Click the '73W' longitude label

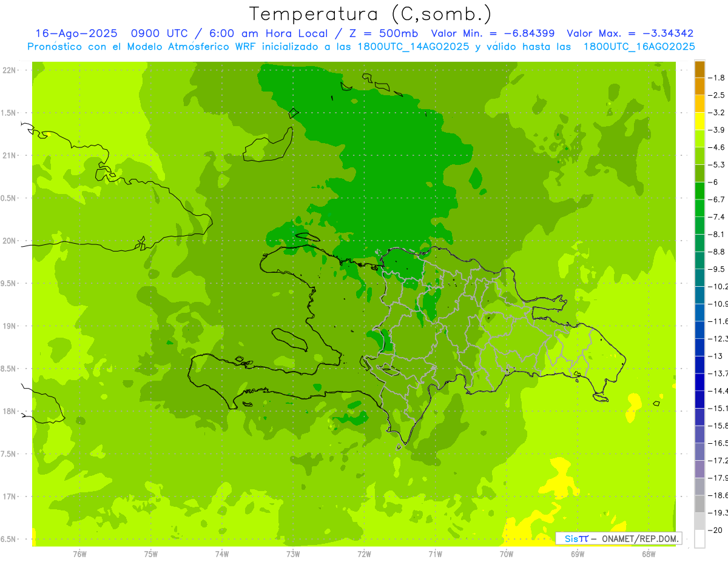click(x=293, y=554)
